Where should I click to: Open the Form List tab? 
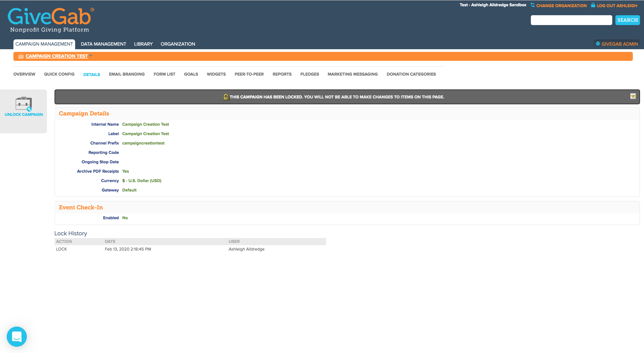tap(165, 74)
